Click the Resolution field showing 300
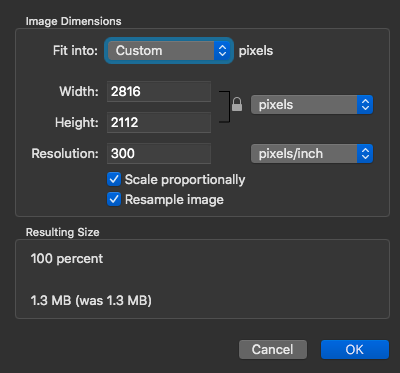Viewport: 400px width, 373px height. tap(159, 153)
